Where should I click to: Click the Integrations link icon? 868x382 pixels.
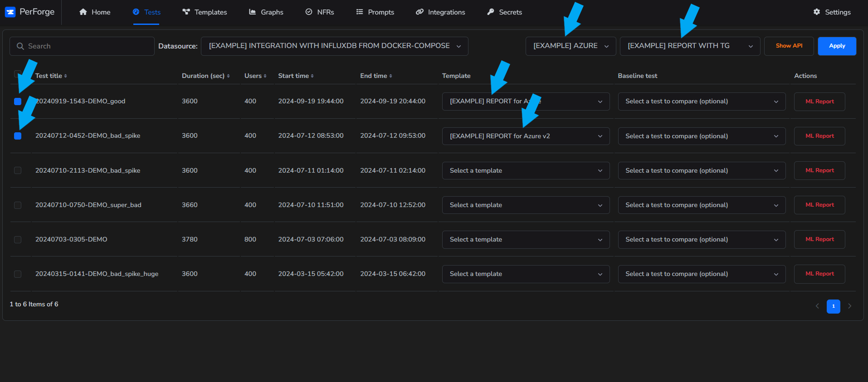tap(419, 12)
